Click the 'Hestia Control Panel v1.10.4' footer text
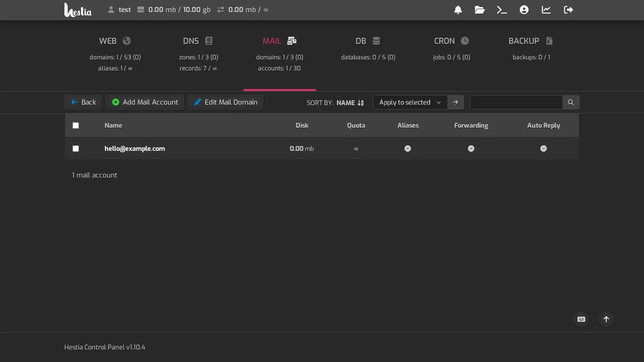The height and width of the screenshot is (362, 644). (105, 347)
